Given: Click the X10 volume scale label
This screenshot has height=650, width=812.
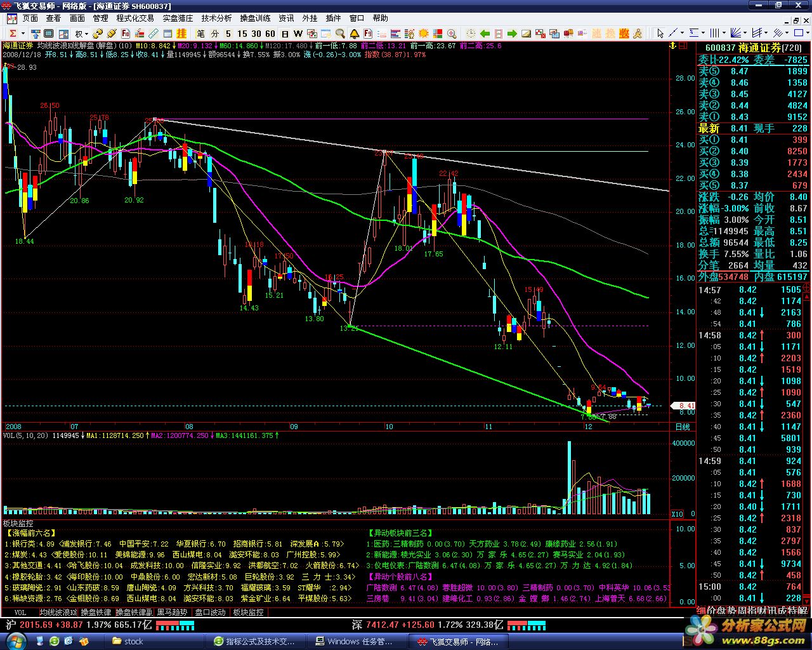Looking at the screenshot, I should (x=678, y=514).
